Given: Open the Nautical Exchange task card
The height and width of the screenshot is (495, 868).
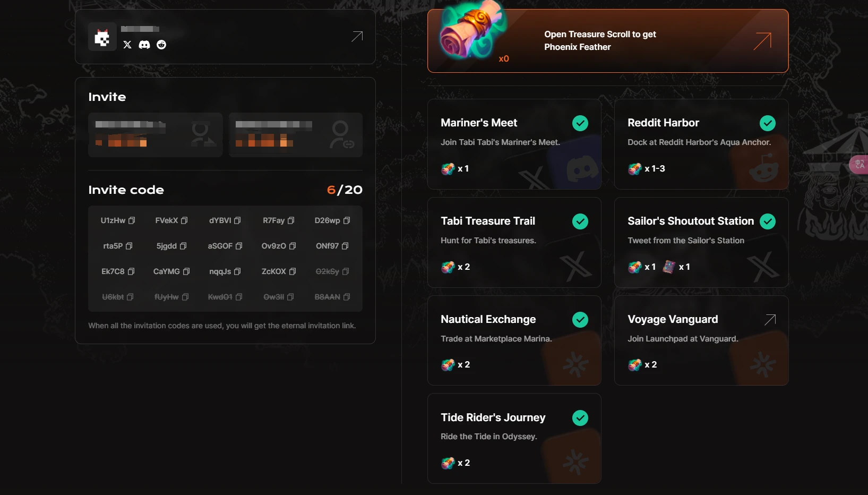Looking at the screenshot, I should click(514, 340).
